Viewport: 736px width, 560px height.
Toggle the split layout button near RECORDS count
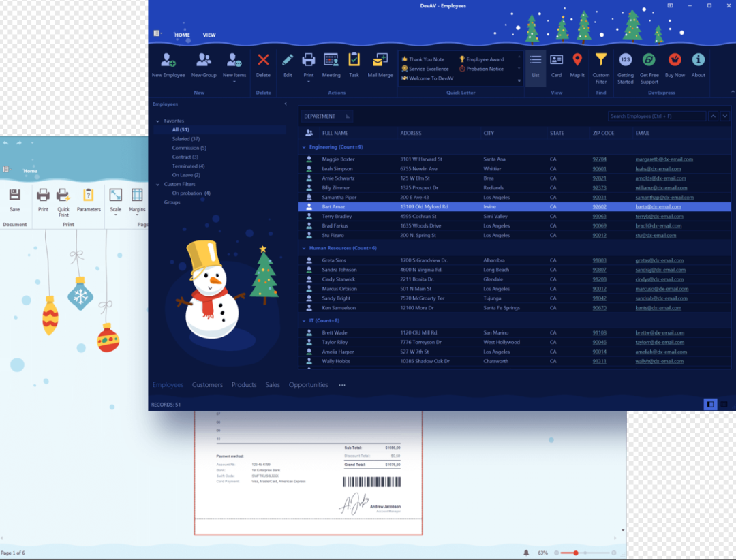coord(709,404)
